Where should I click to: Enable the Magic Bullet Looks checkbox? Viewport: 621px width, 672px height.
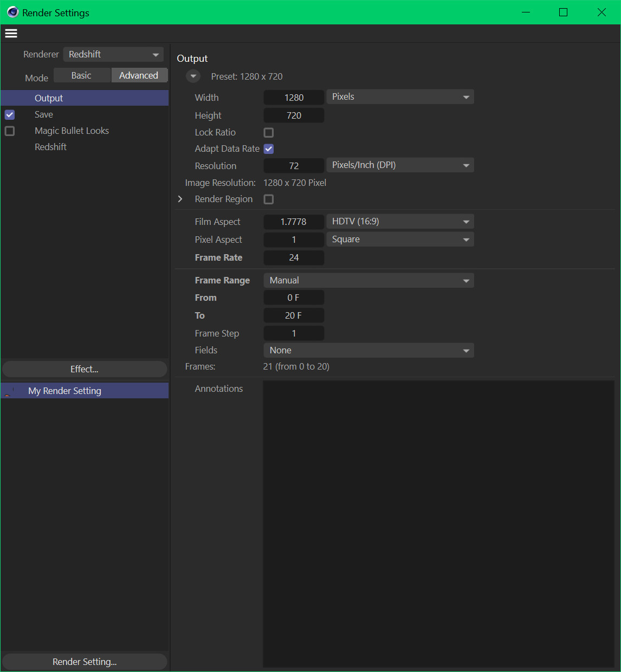click(10, 131)
